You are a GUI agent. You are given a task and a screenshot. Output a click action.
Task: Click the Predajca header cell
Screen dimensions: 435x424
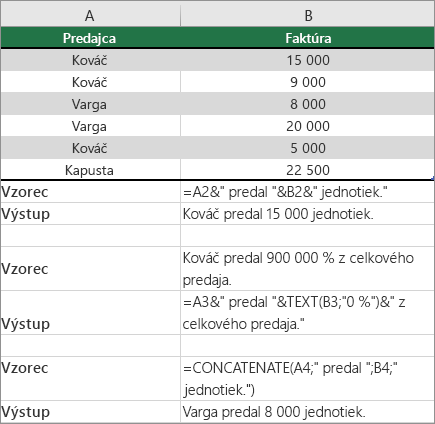point(90,38)
